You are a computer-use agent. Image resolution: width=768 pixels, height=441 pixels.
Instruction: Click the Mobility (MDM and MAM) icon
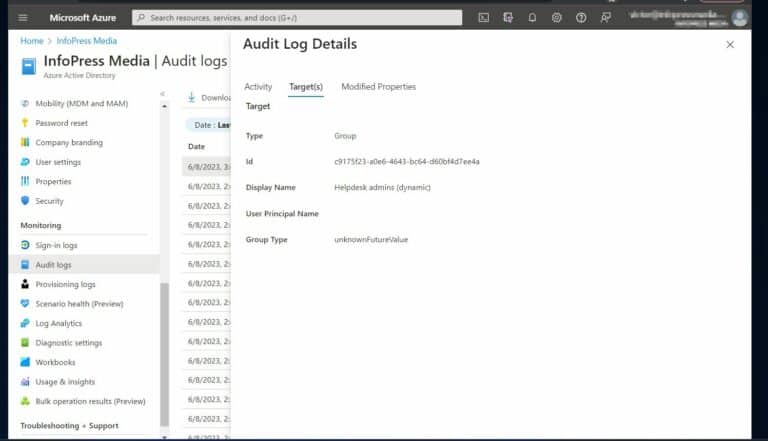pyautogui.click(x=25, y=103)
